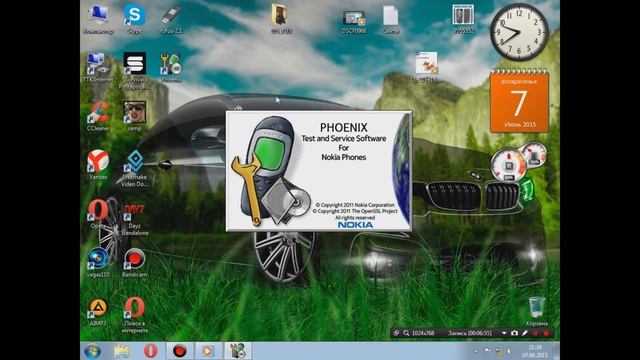Image resolution: width=640 pixels, height=360 pixels.
Task: Open File Explorer from the taskbar
Action: (122, 351)
